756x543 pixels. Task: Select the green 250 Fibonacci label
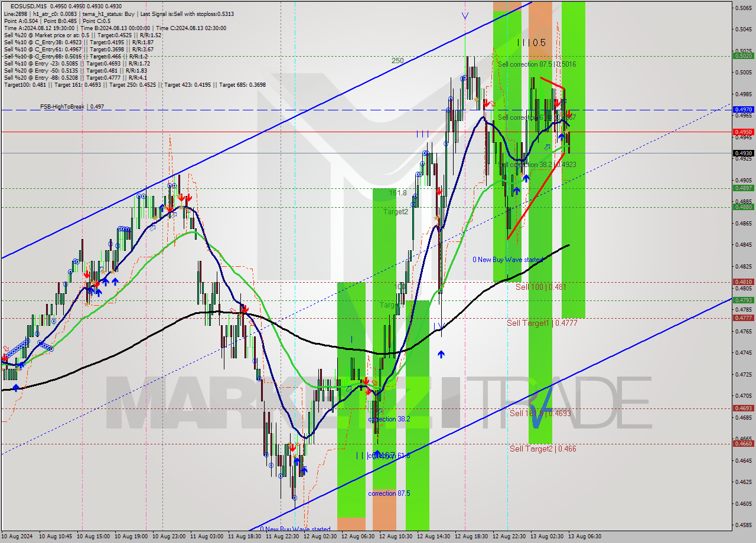coord(397,61)
